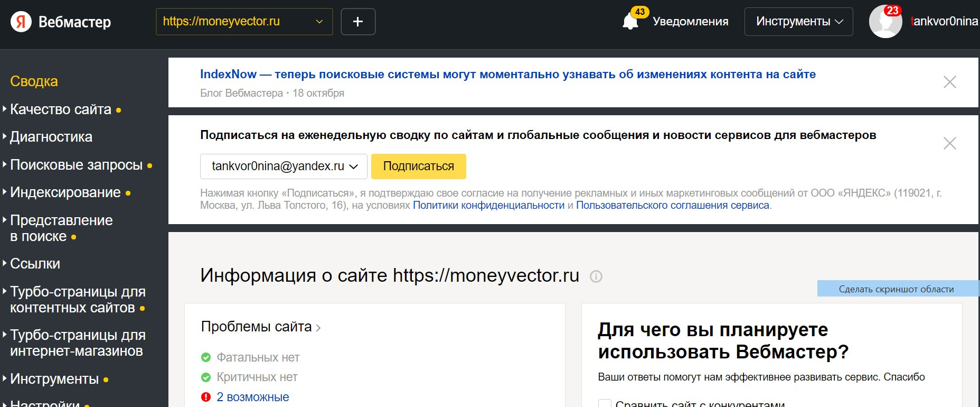
Task: Dismiss the weekly digest subscription banner
Action: (x=950, y=143)
